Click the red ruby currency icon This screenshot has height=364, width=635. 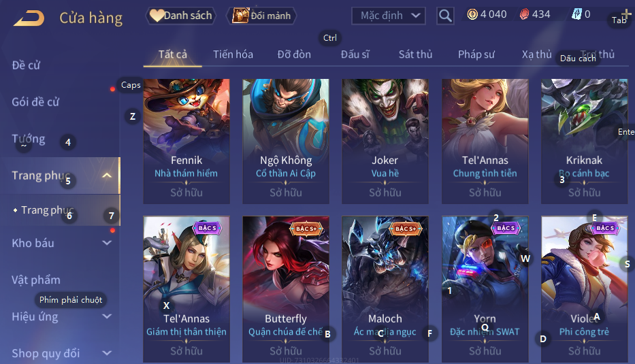point(524,14)
